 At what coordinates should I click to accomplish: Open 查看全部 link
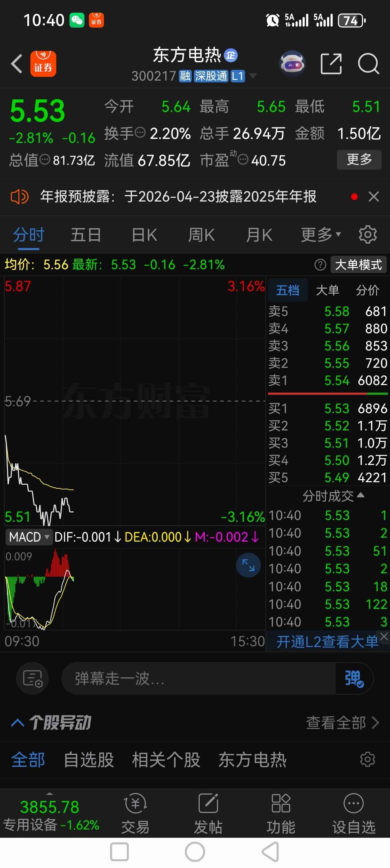point(343,723)
